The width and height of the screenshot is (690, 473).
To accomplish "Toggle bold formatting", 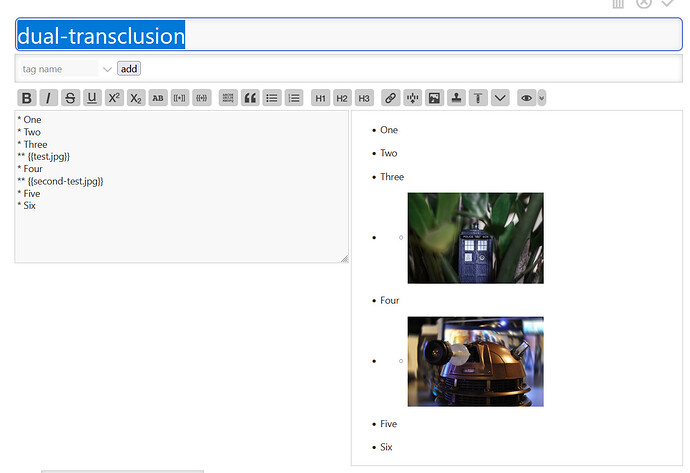I will coord(26,98).
